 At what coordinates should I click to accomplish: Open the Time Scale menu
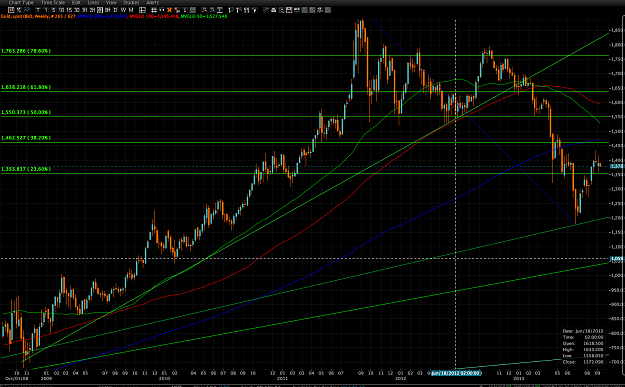(x=53, y=2)
